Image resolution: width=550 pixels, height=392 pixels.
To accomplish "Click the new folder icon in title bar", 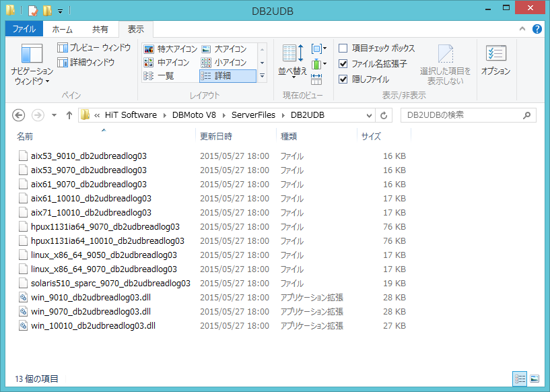I will tap(47, 11).
